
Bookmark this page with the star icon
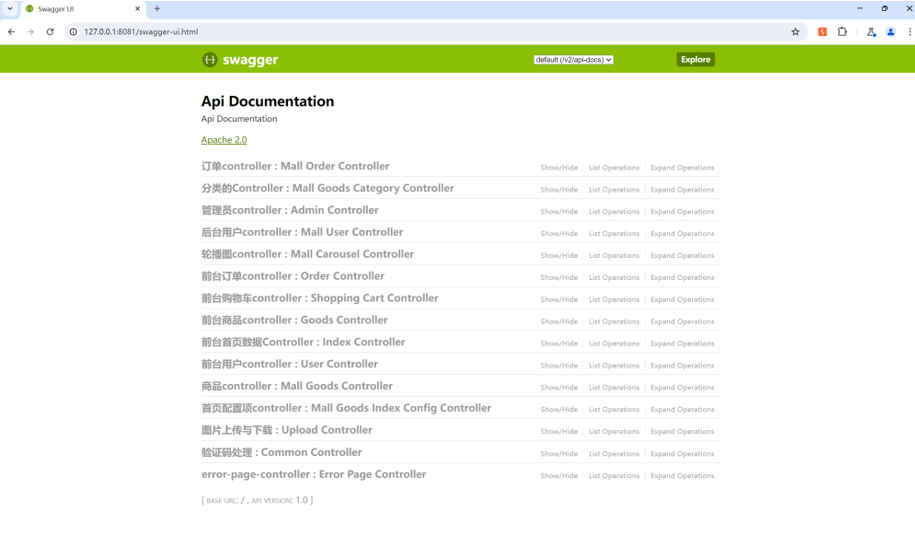[795, 32]
